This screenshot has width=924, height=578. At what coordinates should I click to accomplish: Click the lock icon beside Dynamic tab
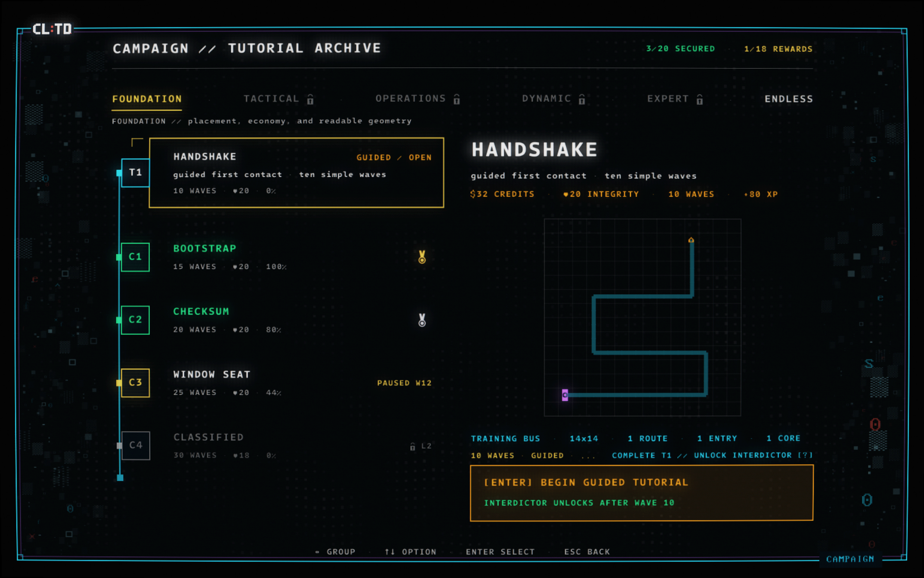(x=582, y=99)
